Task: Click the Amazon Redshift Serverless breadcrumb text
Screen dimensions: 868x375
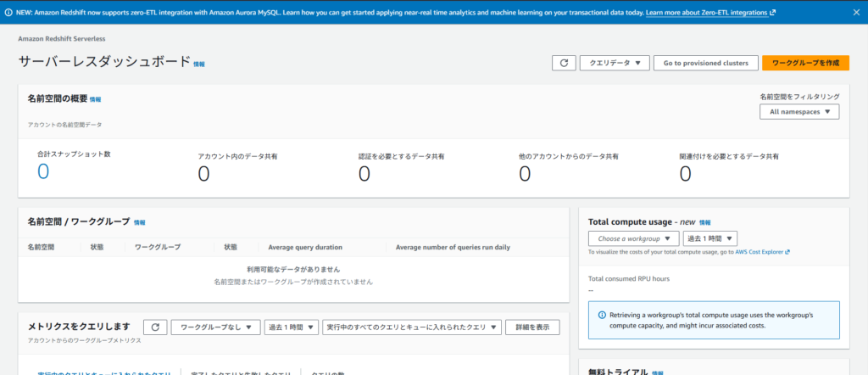Action: click(x=62, y=39)
